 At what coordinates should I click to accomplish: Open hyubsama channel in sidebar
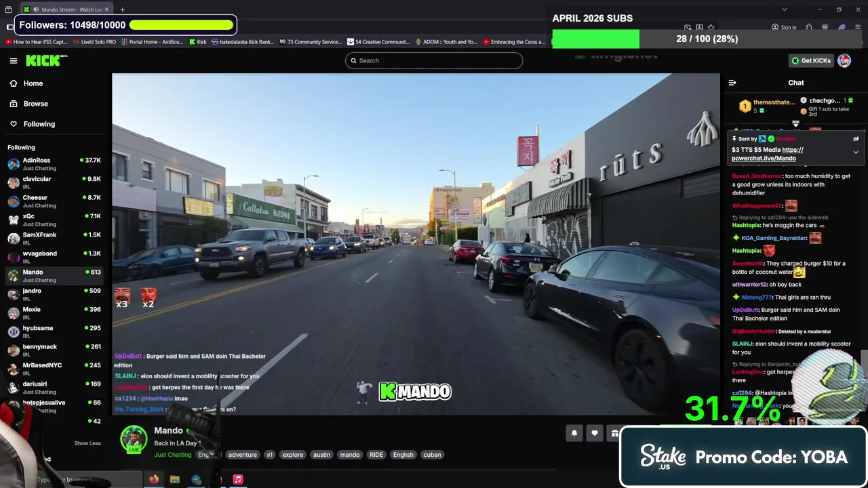click(54, 331)
